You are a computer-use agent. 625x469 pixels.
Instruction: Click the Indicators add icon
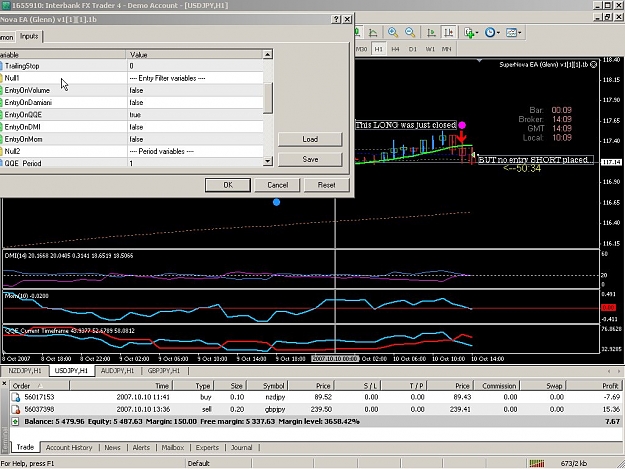click(x=469, y=32)
